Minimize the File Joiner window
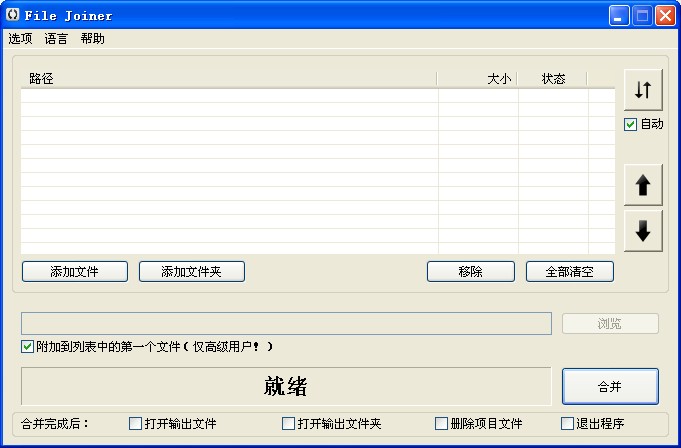Screen dimensions: 681x448 (619, 16)
